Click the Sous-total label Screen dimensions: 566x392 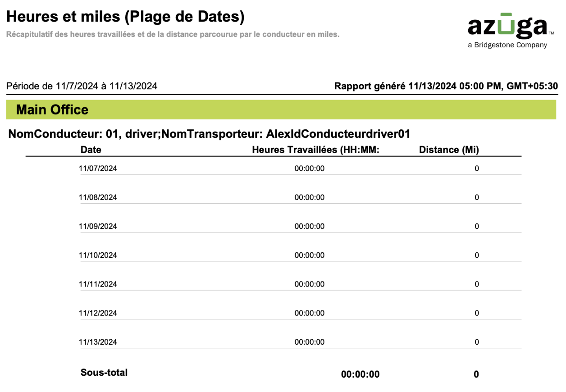tap(104, 373)
